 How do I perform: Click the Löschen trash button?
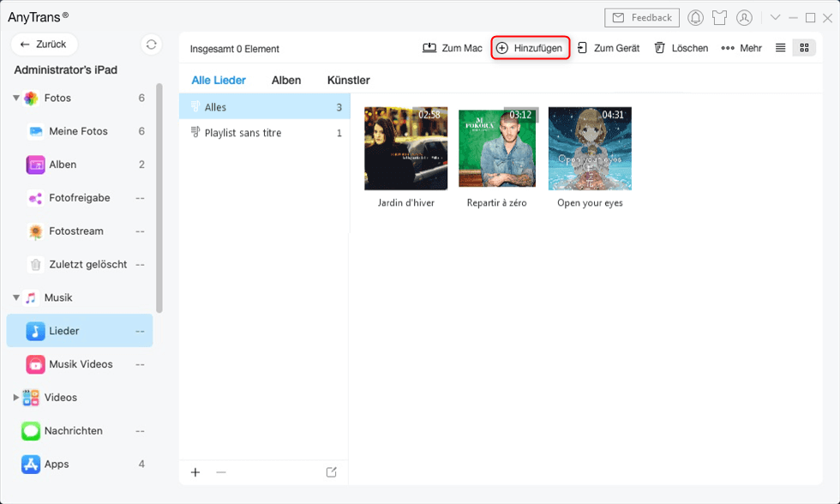click(681, 48)
